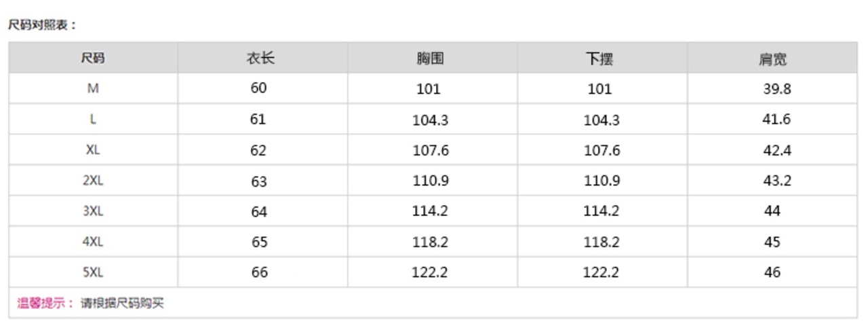The height and width of the screenshot is (326, 868).
Task: Click 胸围 value 118.2 in 4XL row
Action: (x=430, y=242)
